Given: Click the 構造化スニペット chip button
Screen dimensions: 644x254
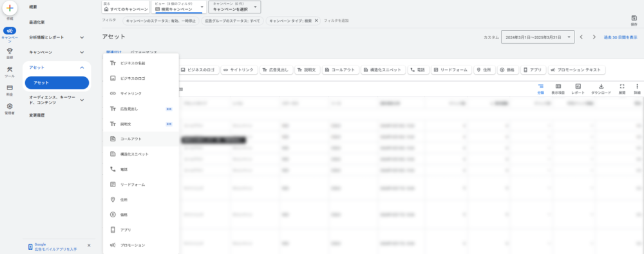Looking at the screenshot, I should (383, 69).
